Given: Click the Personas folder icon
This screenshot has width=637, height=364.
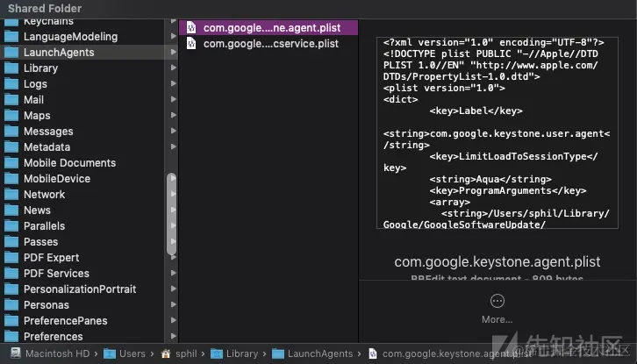Looking at the screenshot, I should click(x=11, y=305).
